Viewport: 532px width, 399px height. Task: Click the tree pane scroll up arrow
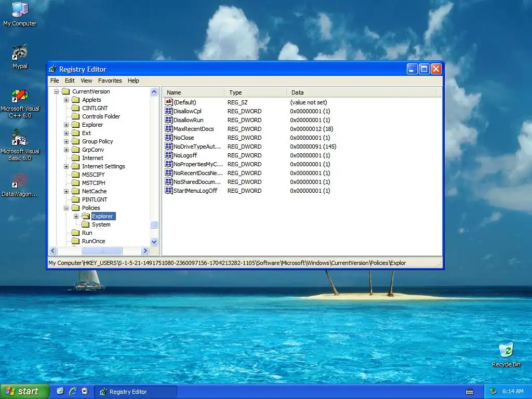154,91
